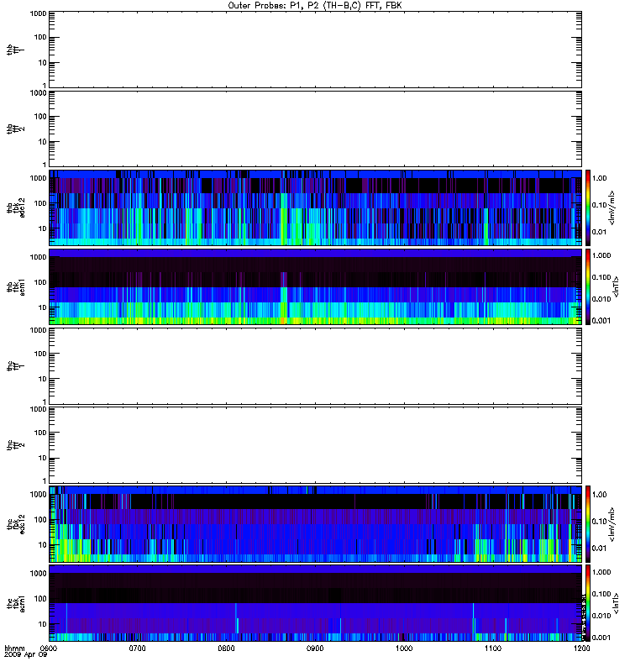Select the 0700 time axis label
The image size is (630, 672).
[x=137, y=648]
